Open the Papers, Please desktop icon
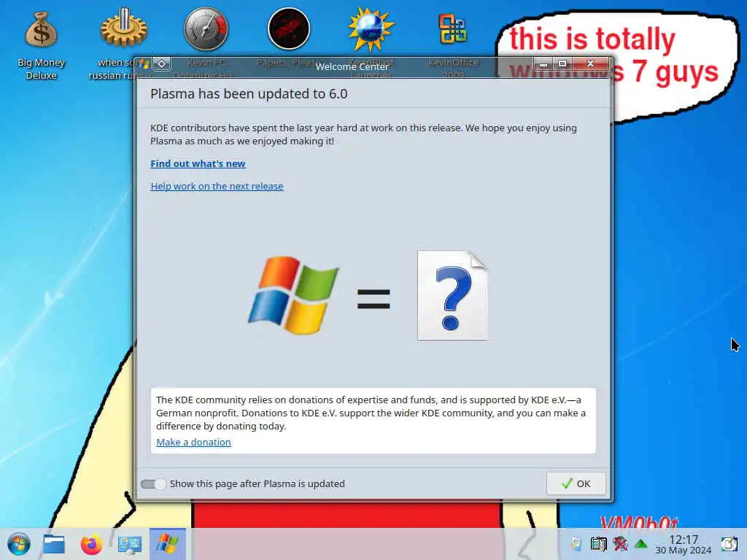 point(289,28)
